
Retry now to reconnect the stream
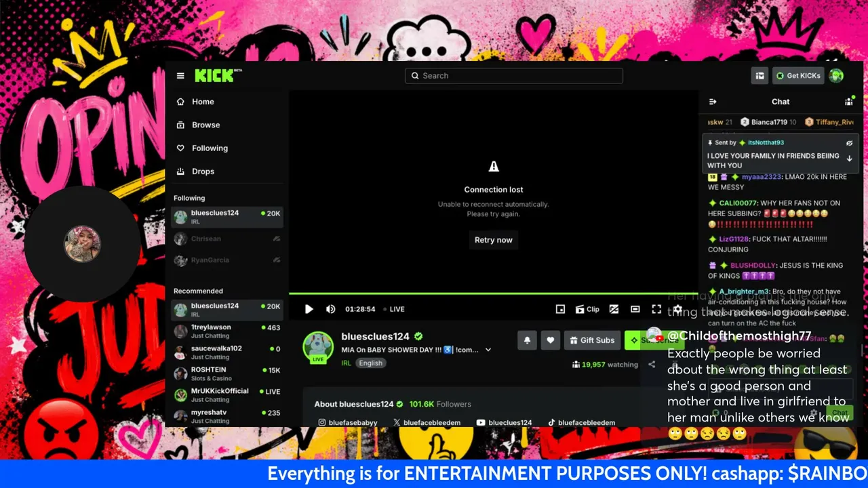pyautogui.click(x=494, y=240)
